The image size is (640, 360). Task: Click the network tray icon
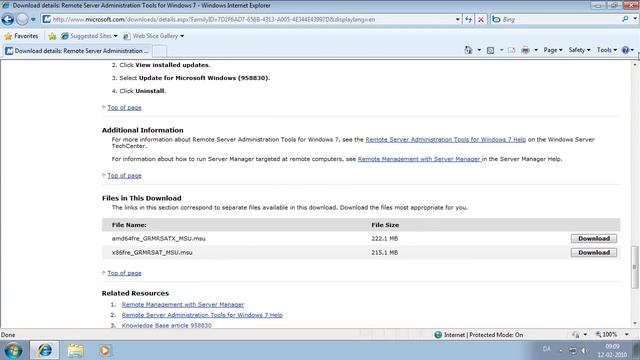point(573,350)
